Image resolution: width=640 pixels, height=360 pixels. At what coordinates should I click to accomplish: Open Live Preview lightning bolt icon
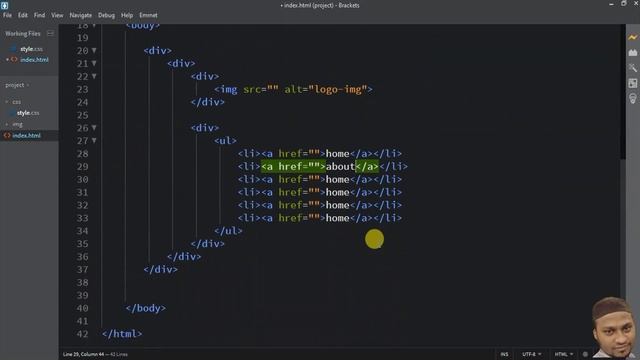633,38
